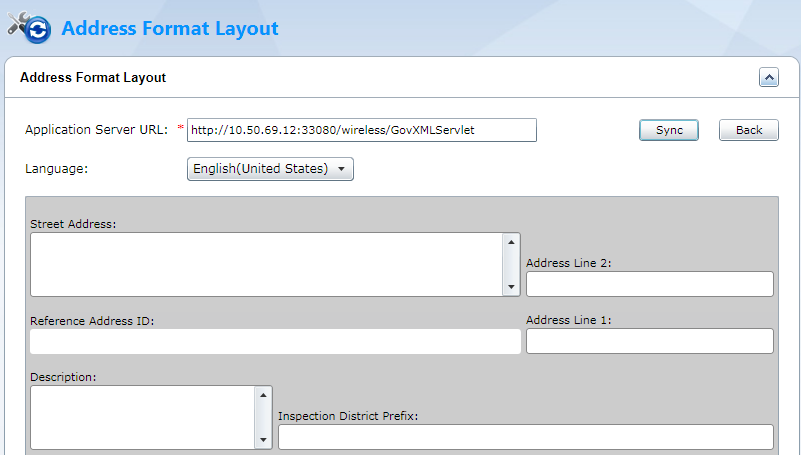The image size is (801, 455).
Task: Click Street Address scroll down arrow
Action: coord(512,288)
